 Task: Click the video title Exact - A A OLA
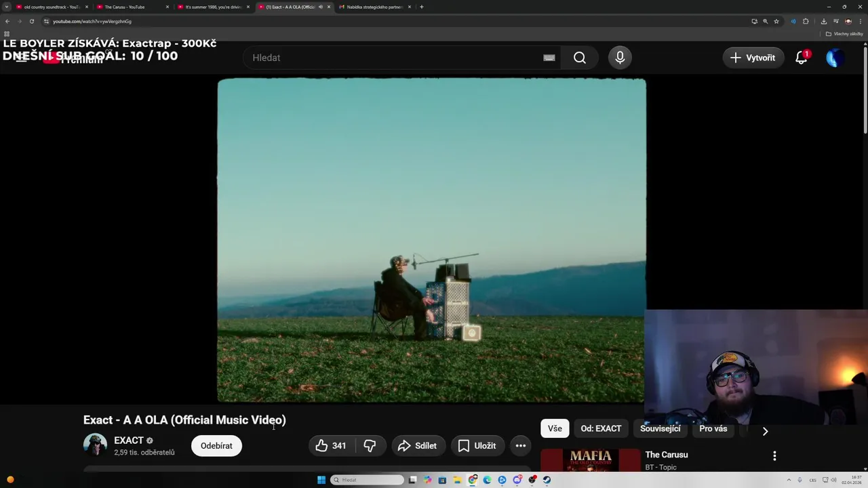(184, 420)
